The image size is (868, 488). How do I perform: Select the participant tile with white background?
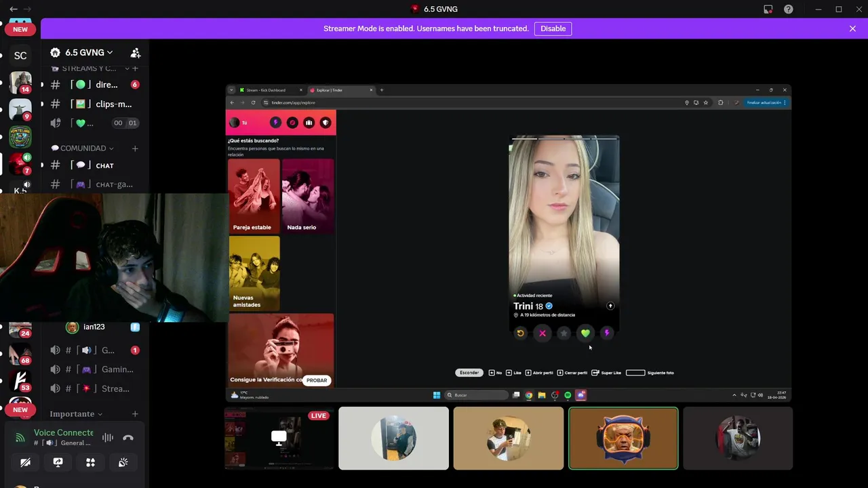tap(393, 438)
